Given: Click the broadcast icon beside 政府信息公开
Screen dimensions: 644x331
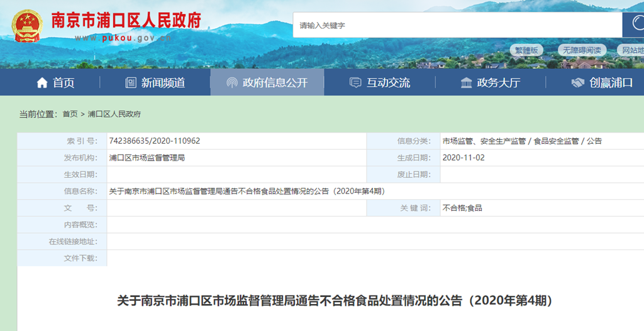Looking at the screenshot, I should (232, 83).
